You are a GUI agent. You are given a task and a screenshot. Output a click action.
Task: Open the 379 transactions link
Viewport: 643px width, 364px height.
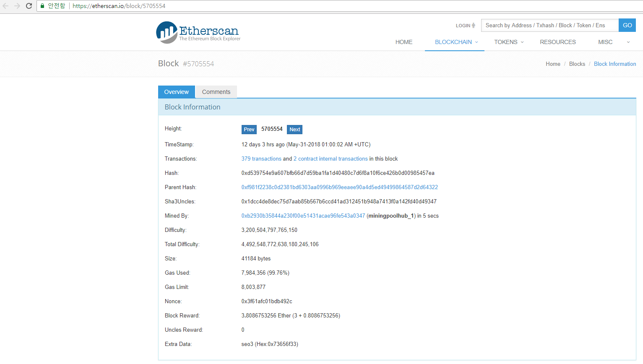coord(261,159)
